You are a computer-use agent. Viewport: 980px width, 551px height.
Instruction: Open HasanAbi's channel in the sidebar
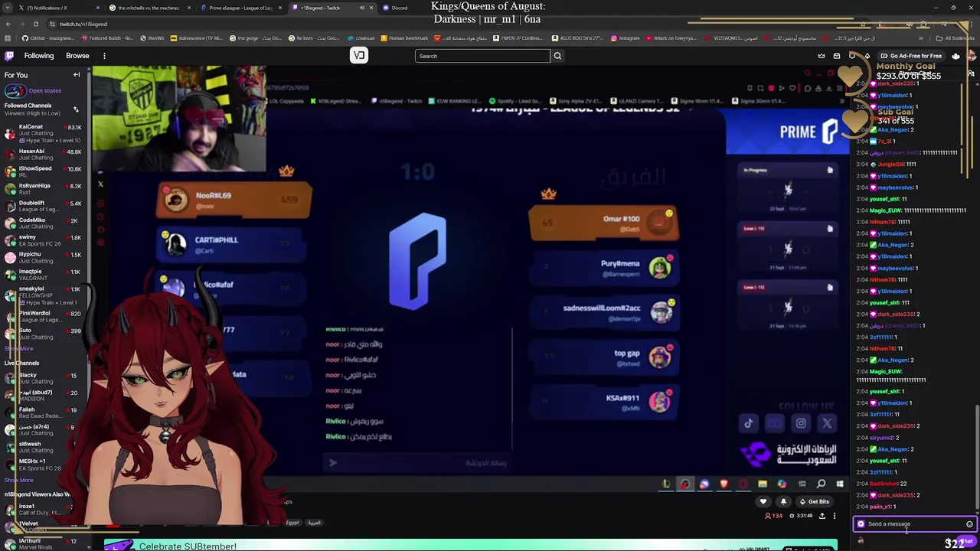(x=42, y=155)
